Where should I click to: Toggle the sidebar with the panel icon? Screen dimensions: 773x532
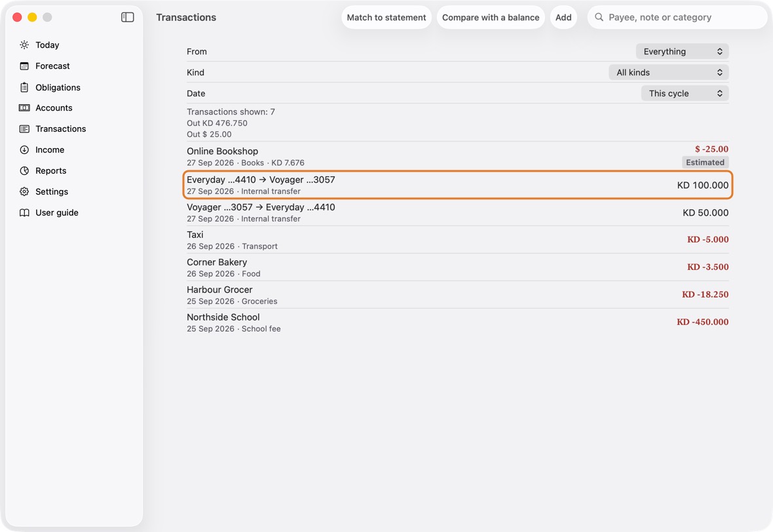pos(127,17)
